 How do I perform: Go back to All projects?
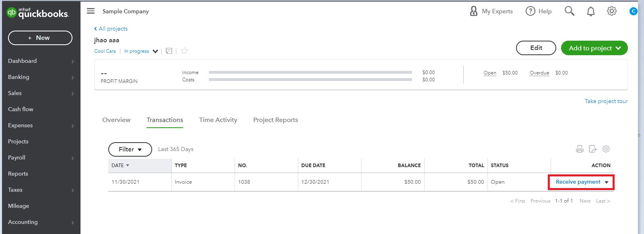click(111, 29)
